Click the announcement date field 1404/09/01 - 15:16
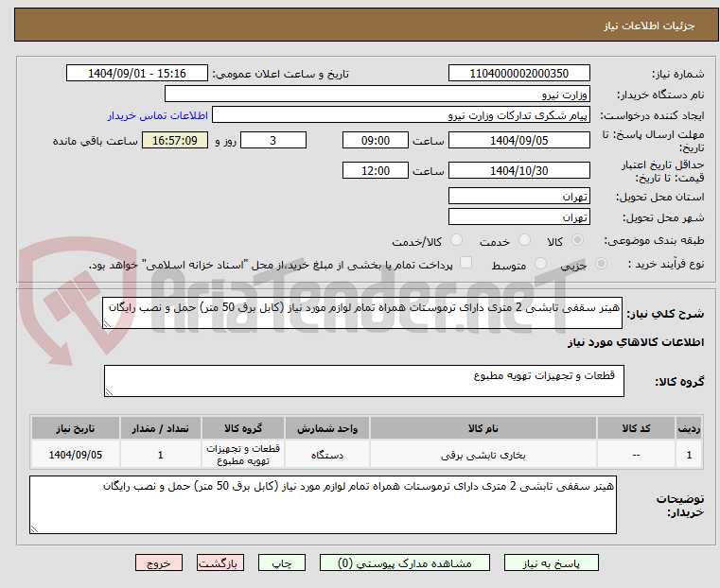This screenshot has height=588, width=720. (x=137, y=74)
